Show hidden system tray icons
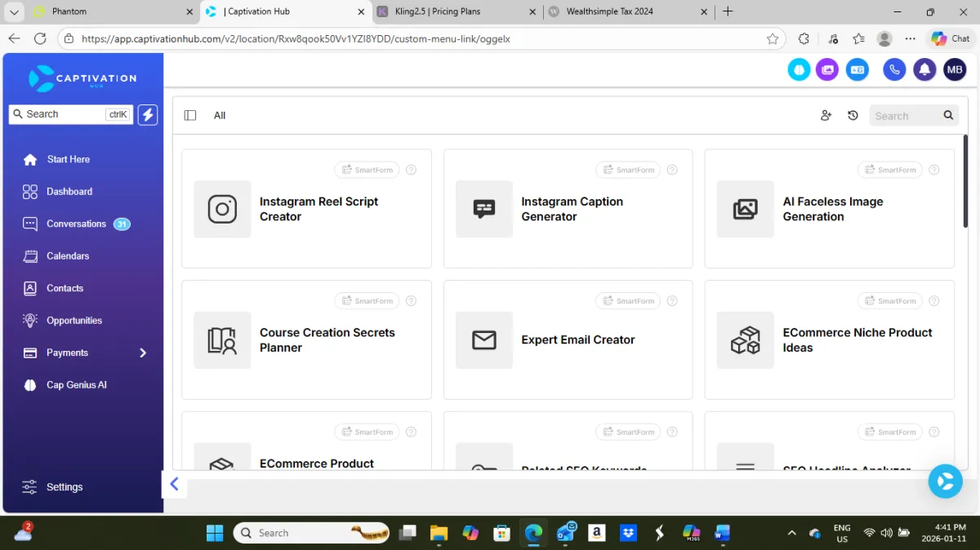This screenshot has height=550, width=980. click(x=791, y=533)
